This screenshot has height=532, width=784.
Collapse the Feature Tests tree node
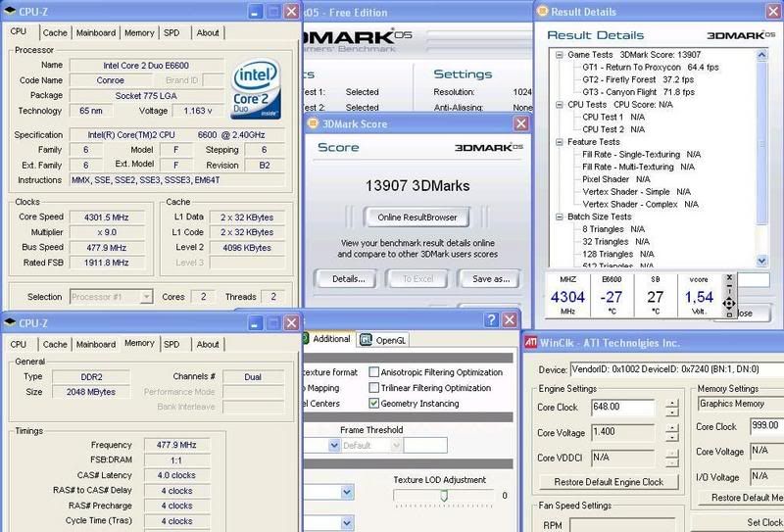pos(559,142)
